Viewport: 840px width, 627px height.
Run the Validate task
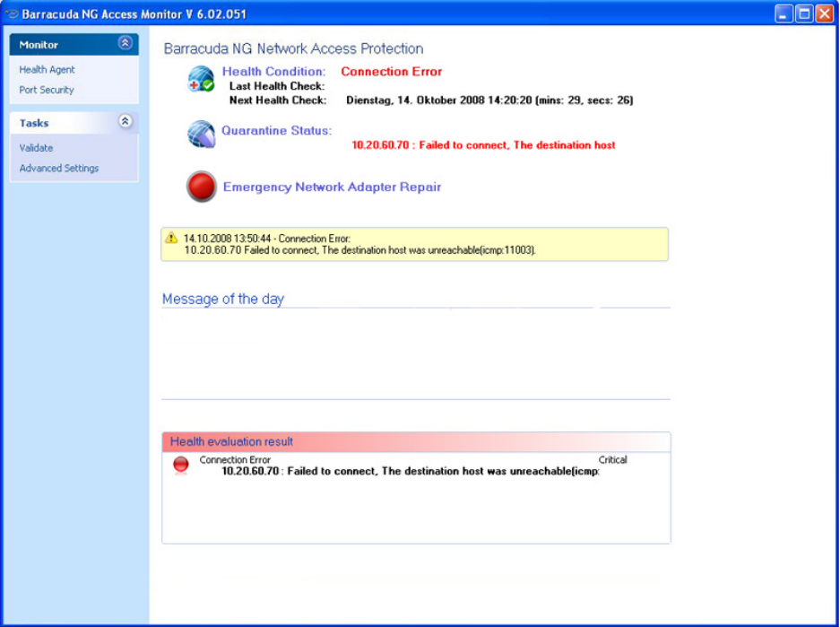click(36, 148)
